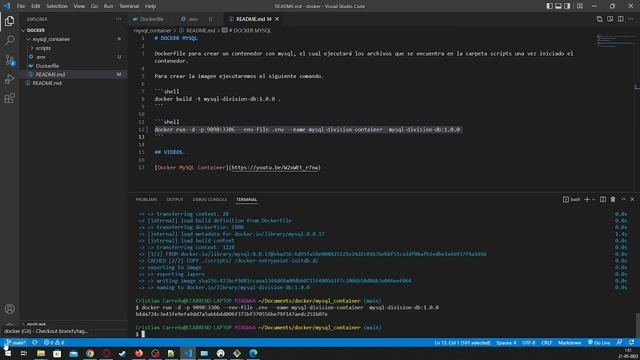
Task: Open the Help menu
Action: 151,6
